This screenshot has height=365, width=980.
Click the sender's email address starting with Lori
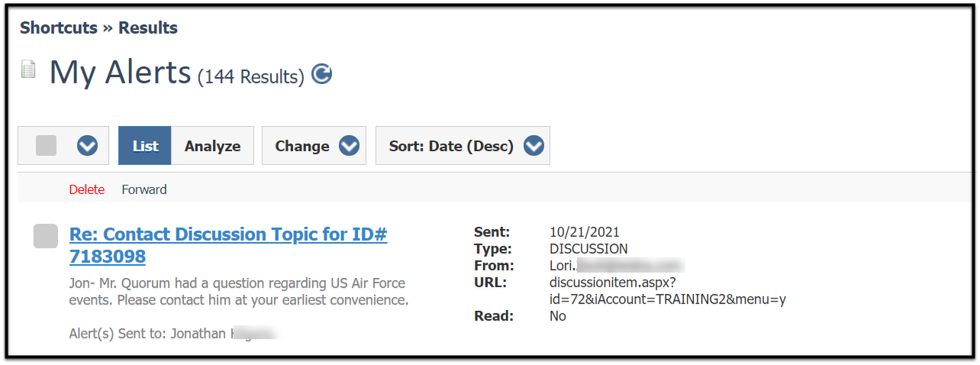coord(617,266)
